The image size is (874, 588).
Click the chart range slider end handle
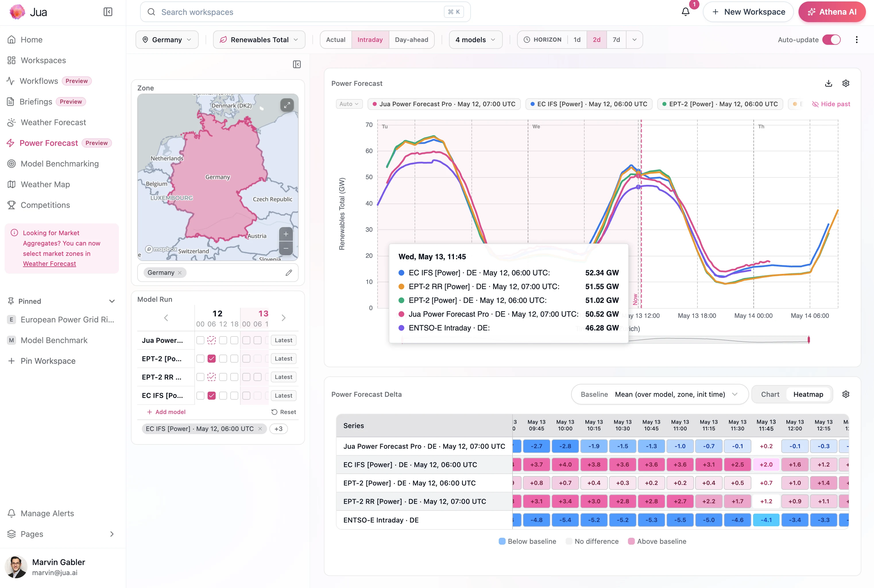coord(809,340)
